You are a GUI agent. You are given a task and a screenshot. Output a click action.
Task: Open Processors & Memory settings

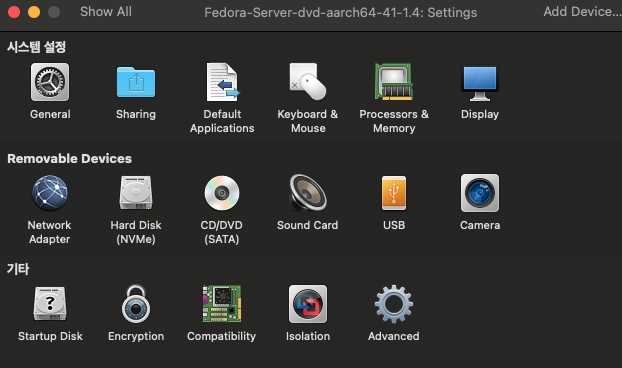pos(394,82)
